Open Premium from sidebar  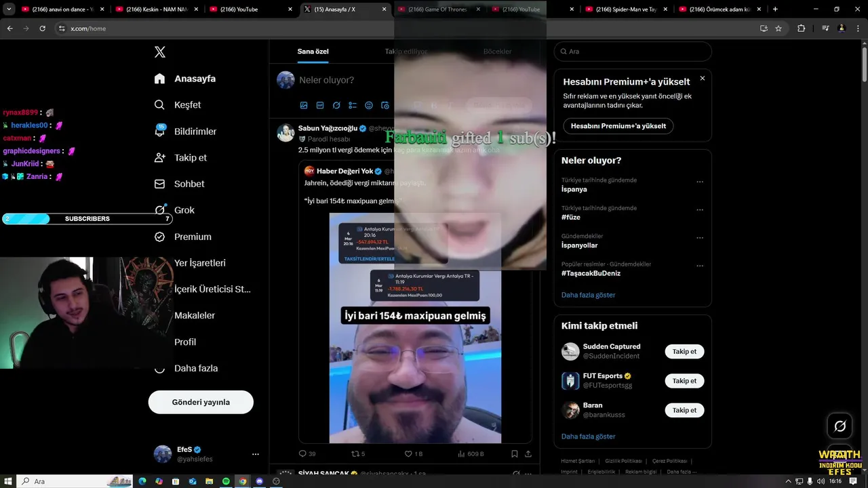182,237
